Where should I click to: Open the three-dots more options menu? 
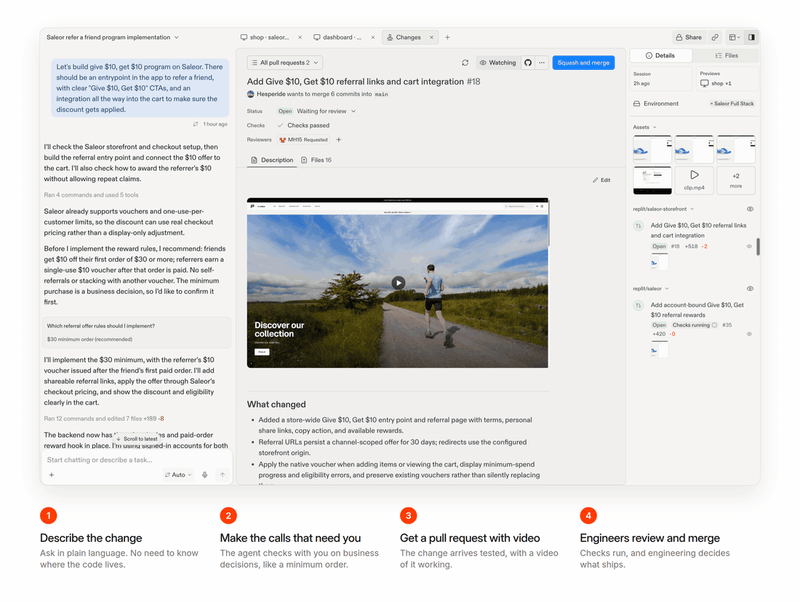click(542, 63)
